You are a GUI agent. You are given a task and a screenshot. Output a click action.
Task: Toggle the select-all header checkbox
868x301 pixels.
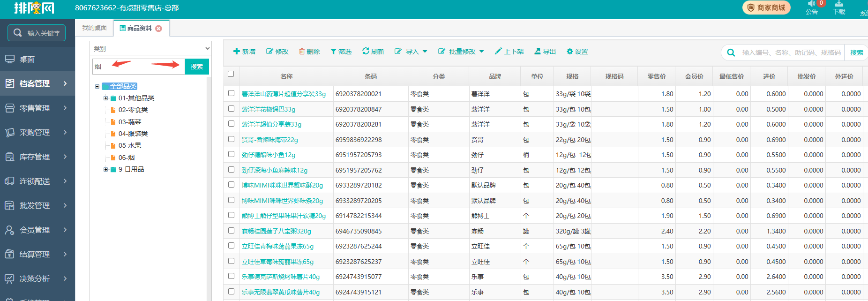(231, 74)
